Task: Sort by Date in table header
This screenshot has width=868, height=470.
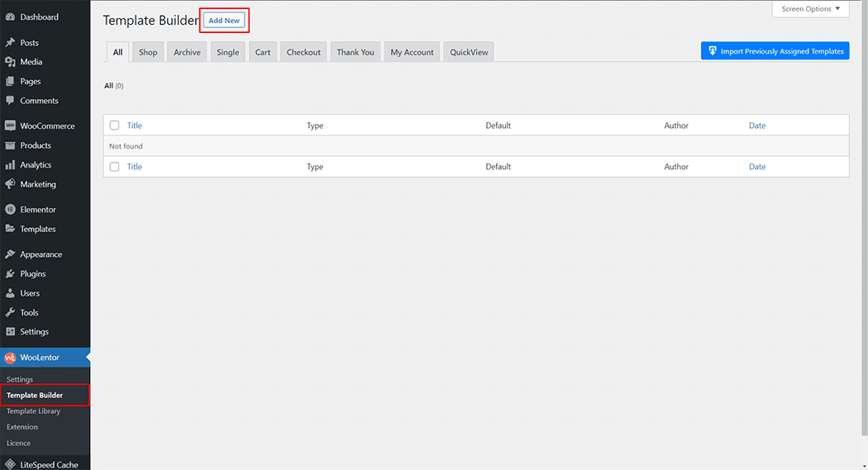Action: click(x=757, y=126)
